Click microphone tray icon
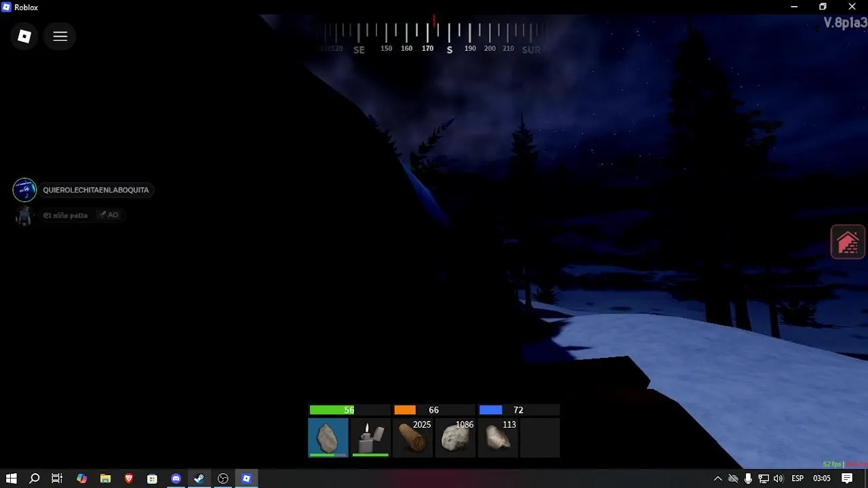The width and height of the screenshot is (868, 488). click(x=748, y=479)
